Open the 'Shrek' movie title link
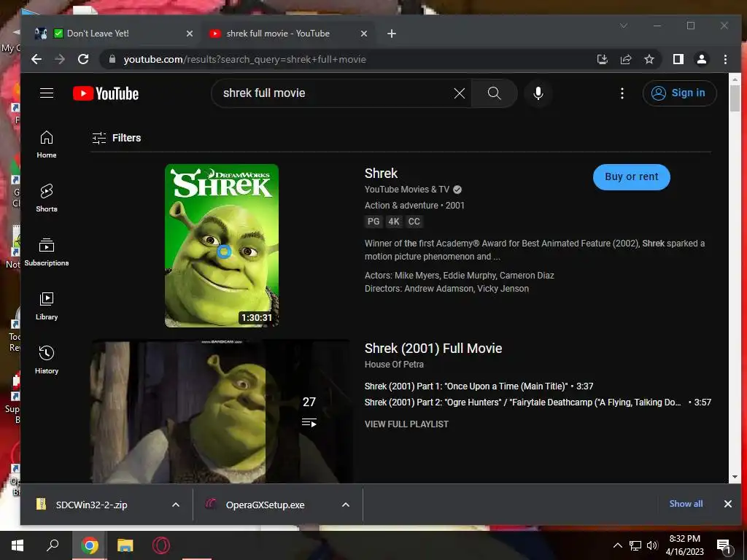The height and width of the screenshot is (560, 747). 381,174
